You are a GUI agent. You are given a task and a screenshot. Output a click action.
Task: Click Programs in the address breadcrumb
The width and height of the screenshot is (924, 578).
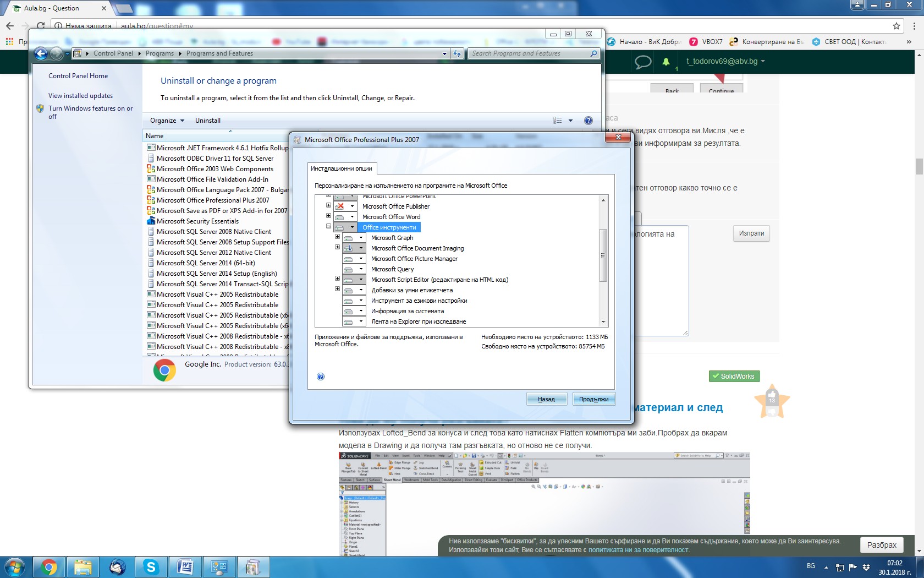pos(159,53)
